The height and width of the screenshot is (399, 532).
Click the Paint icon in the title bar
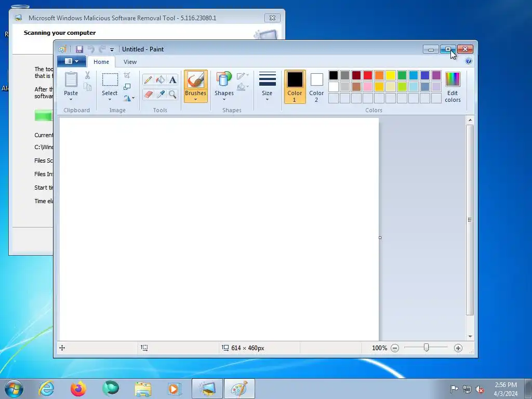coord(62,49)
